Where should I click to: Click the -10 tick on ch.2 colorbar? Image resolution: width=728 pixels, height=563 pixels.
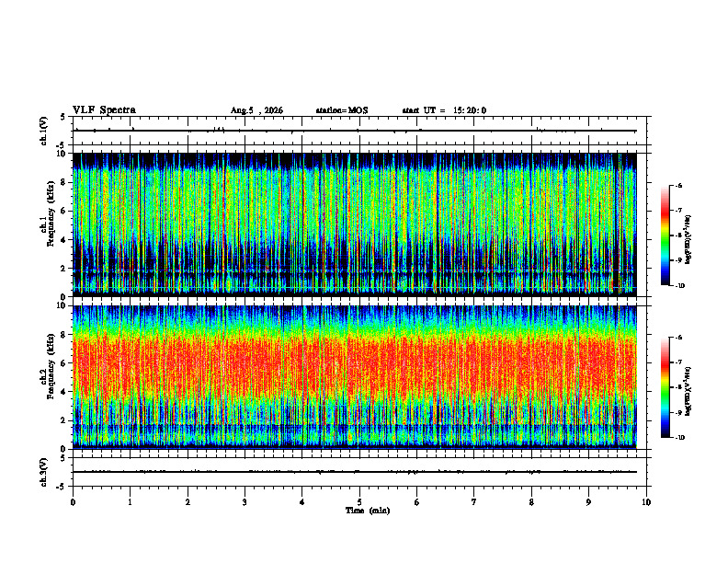click(679, 438)
